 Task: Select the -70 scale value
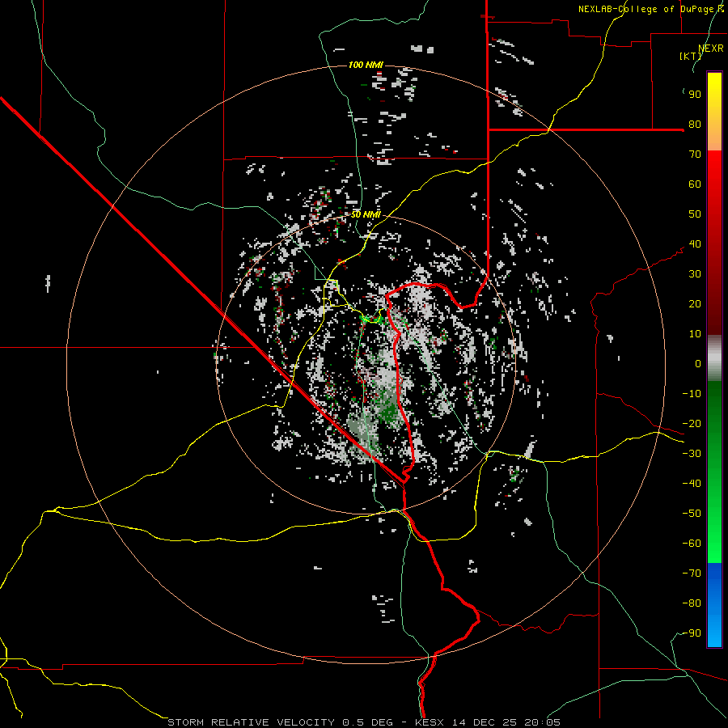(692, 574)
